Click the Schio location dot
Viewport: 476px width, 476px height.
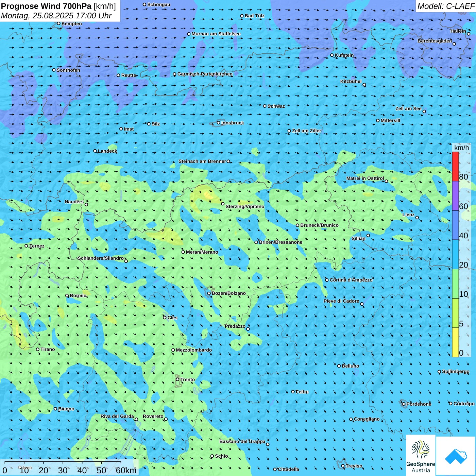[x=212, y=456]
